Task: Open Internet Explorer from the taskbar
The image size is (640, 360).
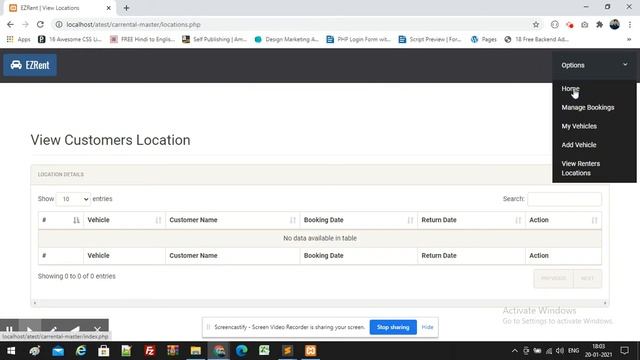Action: pos(81,351)
